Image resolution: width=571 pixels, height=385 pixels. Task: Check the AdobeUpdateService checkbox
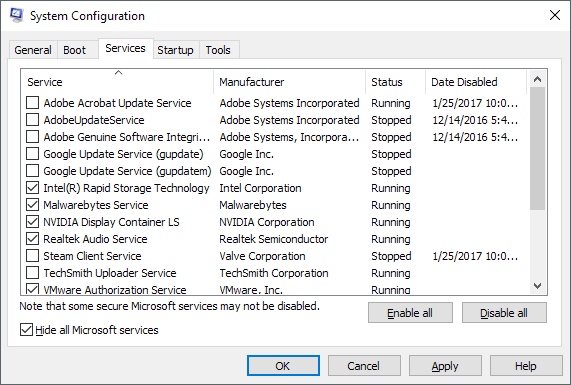point(32,120)
